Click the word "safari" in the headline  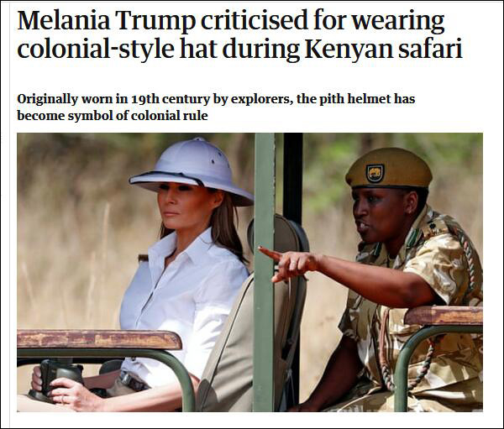(x=431, y=50)
